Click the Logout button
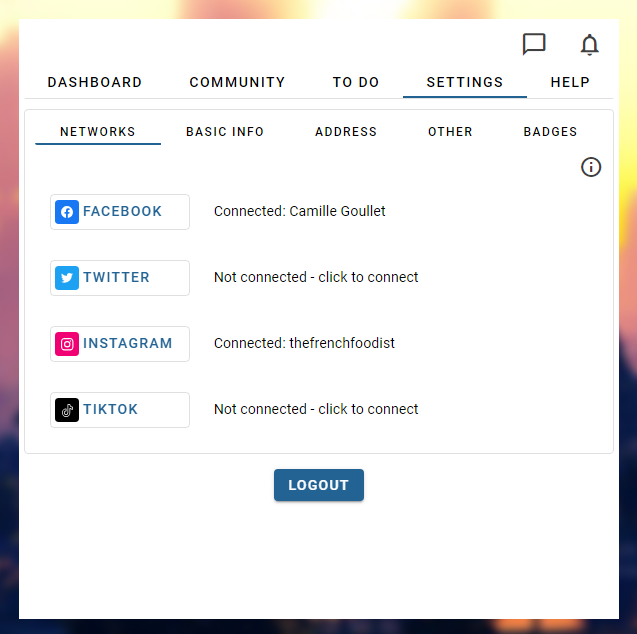637x634 pixels. coord(318,485)
